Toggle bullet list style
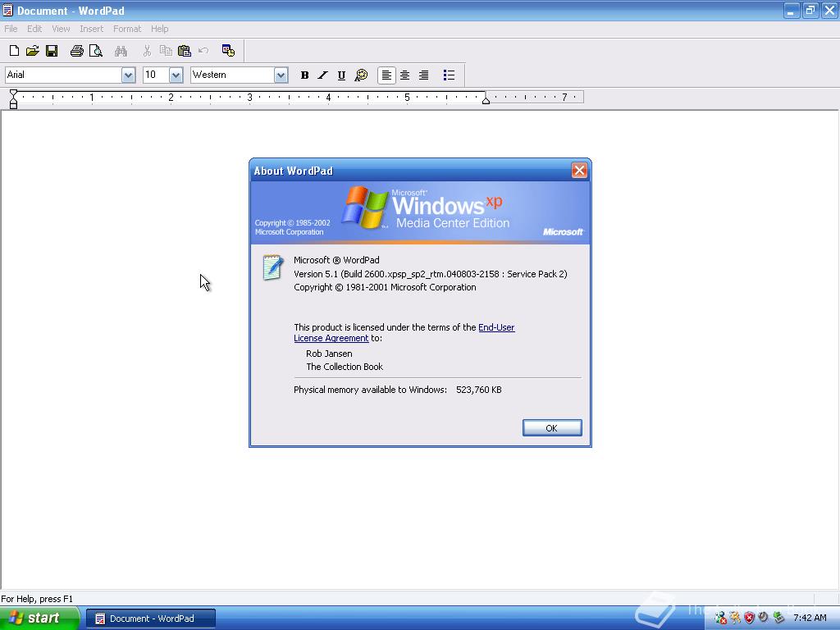Image resolution: width=840 pixels, height=630 pixels. point(449,75)
